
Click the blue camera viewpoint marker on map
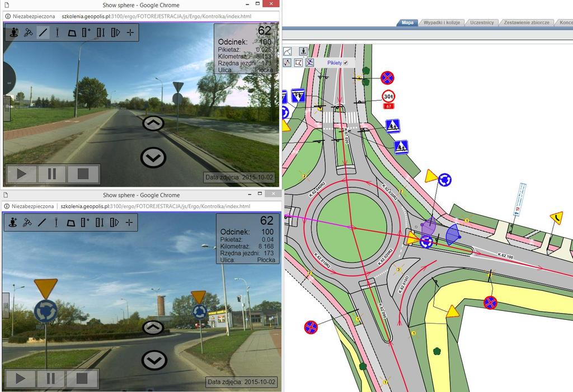pos(453,234)
